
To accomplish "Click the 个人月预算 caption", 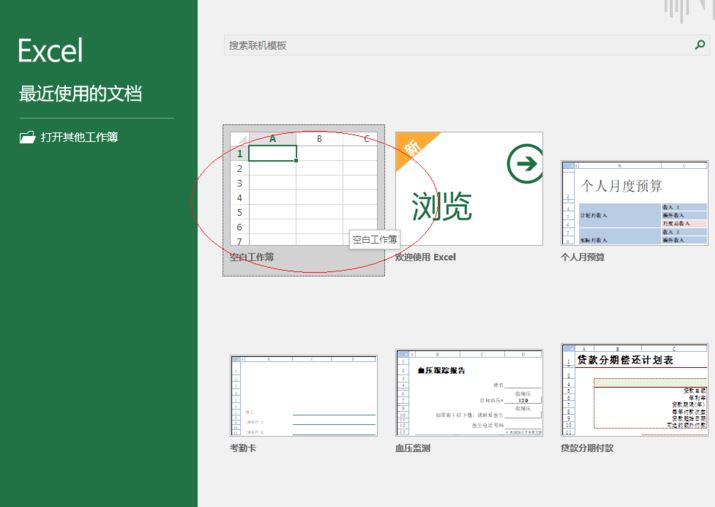I will click(583, 257).
